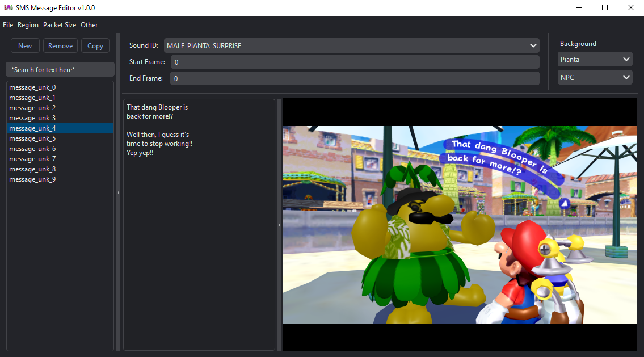644x357 pixels.
Task: Open the Packet Size menu
Action: tap(59, 24)
